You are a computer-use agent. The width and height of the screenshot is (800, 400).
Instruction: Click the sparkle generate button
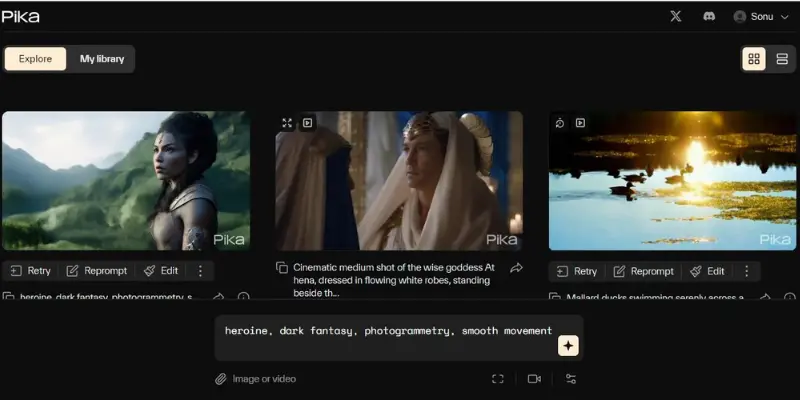pyautogui.click(x=568, y=345)
